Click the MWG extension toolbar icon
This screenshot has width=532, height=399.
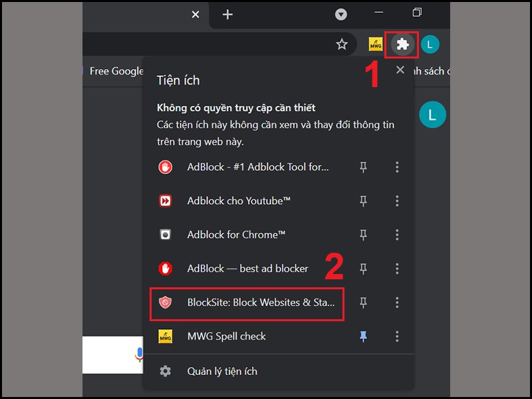[x=376, y=45]
